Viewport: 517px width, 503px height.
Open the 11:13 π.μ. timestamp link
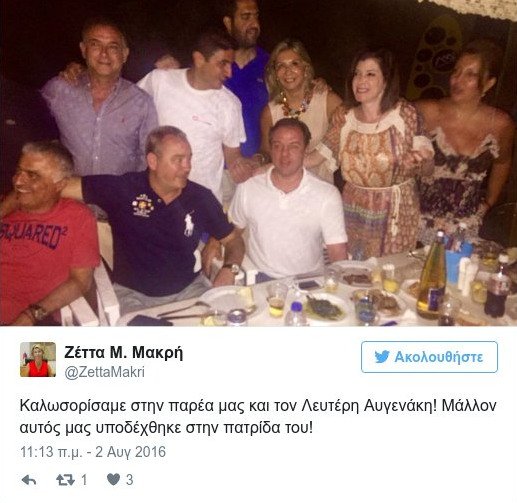pyautogui.click(x=51, y=452)
